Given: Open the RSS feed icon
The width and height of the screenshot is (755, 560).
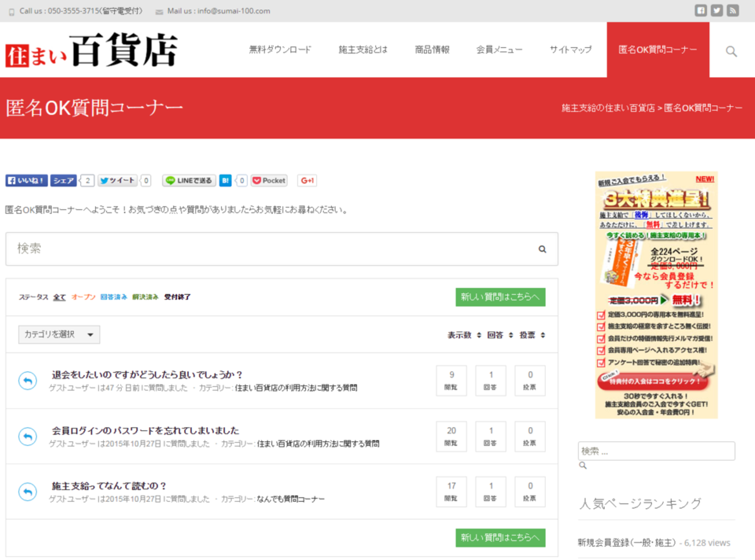Looking at the screenshot, I should coord(733,10).
